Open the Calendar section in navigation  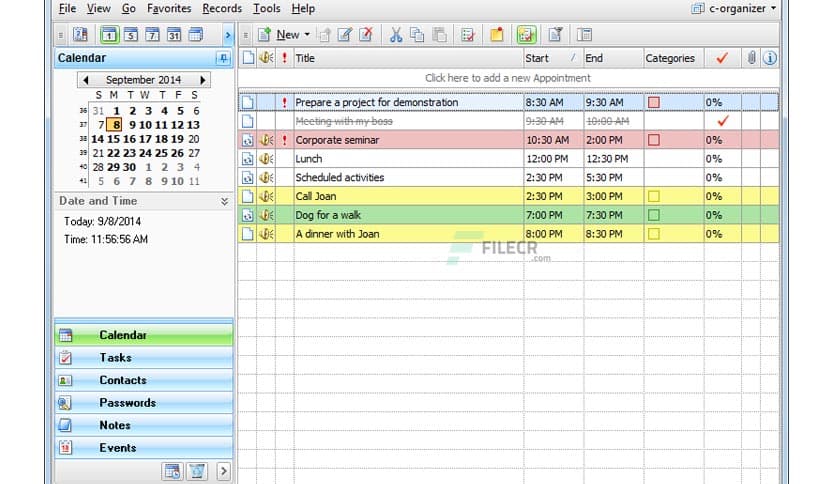[x=143, y=335]
